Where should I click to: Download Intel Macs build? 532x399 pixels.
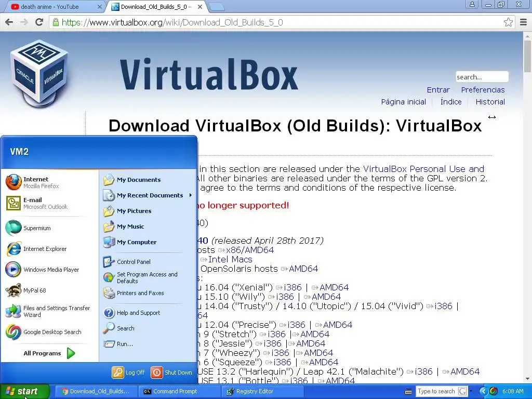(x=230, y=259)
